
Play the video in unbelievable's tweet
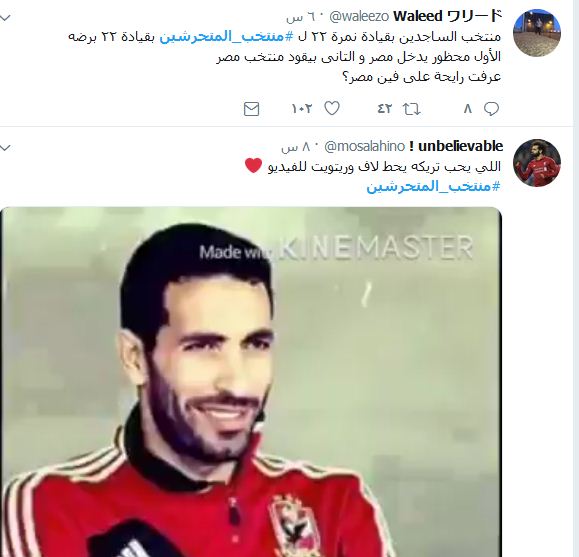click(x=251, y=382)
